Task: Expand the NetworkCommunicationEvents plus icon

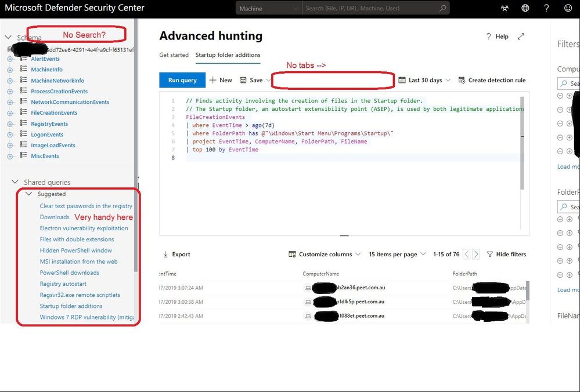Action: 10,102
